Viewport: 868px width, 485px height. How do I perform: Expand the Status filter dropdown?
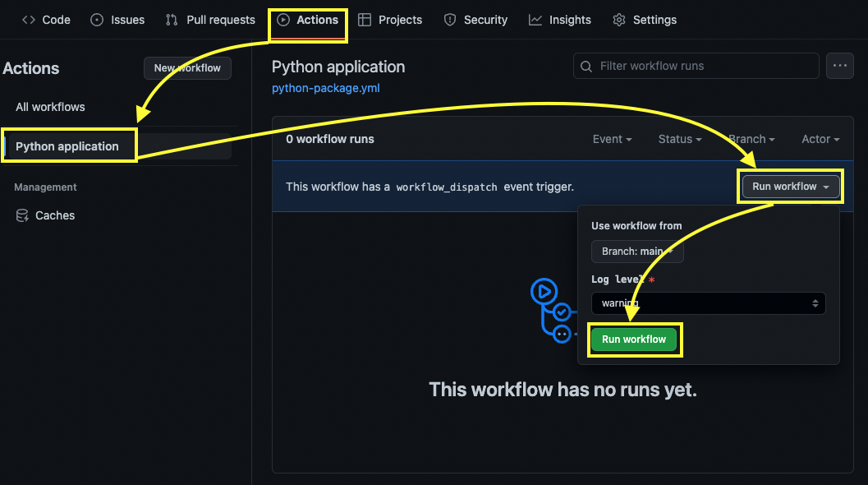pyautogui.click(x=680, y=139)
